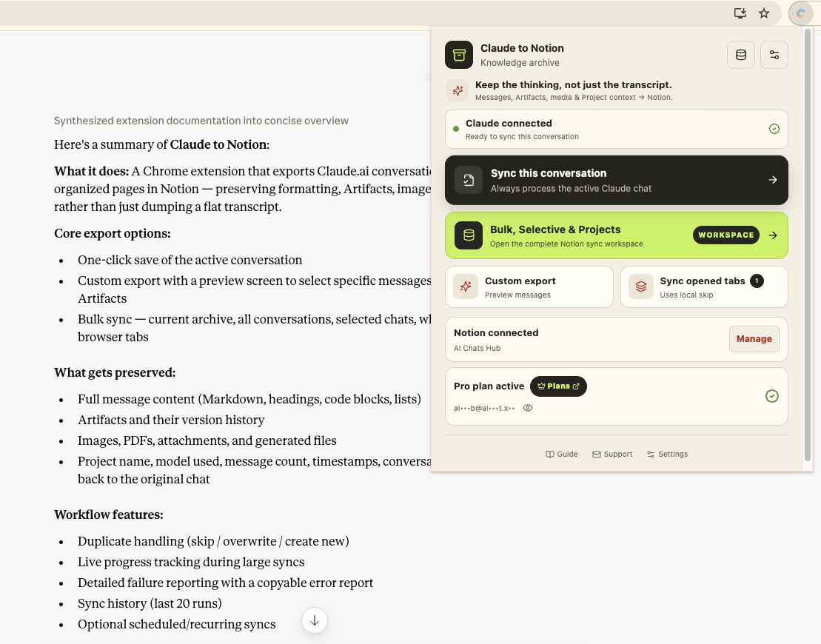Click the Claude to Notion archive logo
This screenshot has width=821, height=644.
[x=459, y=55]
